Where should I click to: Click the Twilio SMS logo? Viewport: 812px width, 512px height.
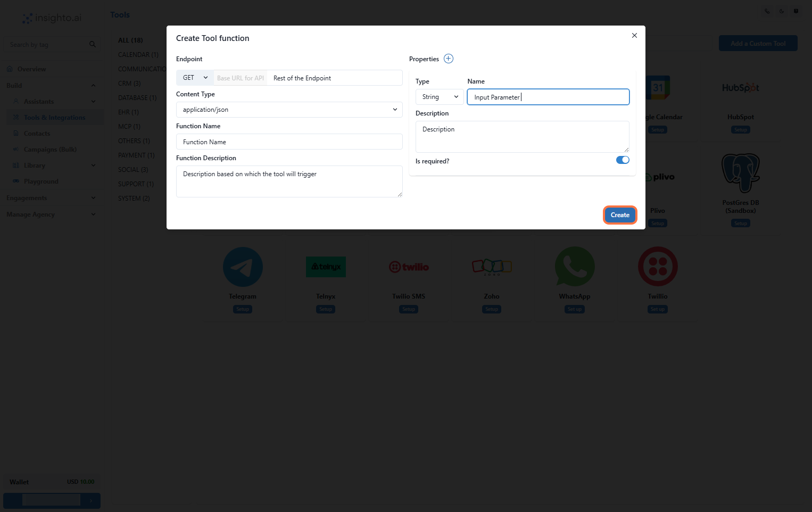coord(409,267)
